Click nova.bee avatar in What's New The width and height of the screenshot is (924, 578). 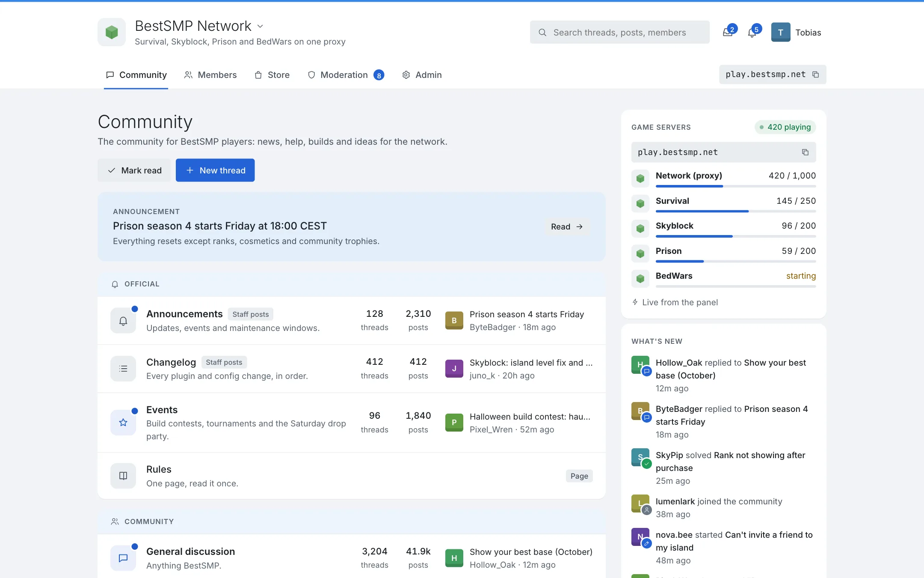(x=640, y=537)
